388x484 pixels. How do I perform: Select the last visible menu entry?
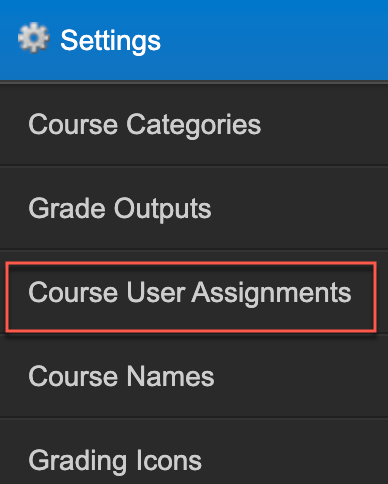pyautogui.click(x=194, y=452)
